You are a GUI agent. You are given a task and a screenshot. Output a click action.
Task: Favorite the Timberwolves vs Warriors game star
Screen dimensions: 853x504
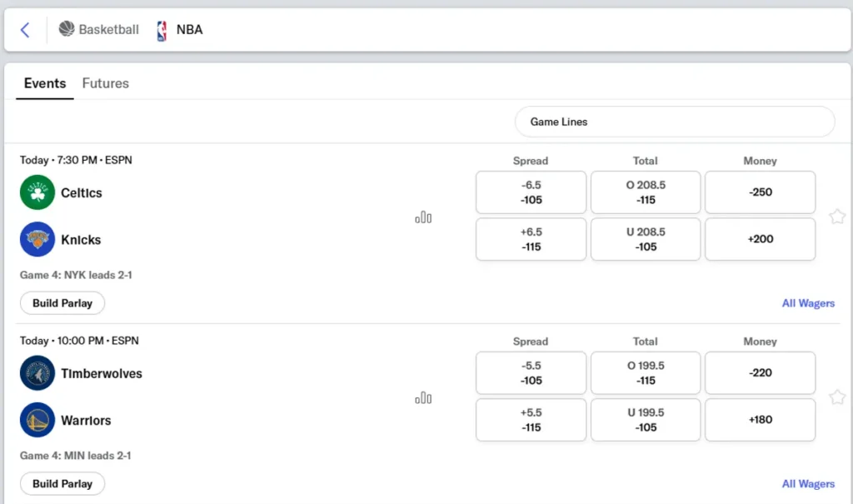[837, 397]
